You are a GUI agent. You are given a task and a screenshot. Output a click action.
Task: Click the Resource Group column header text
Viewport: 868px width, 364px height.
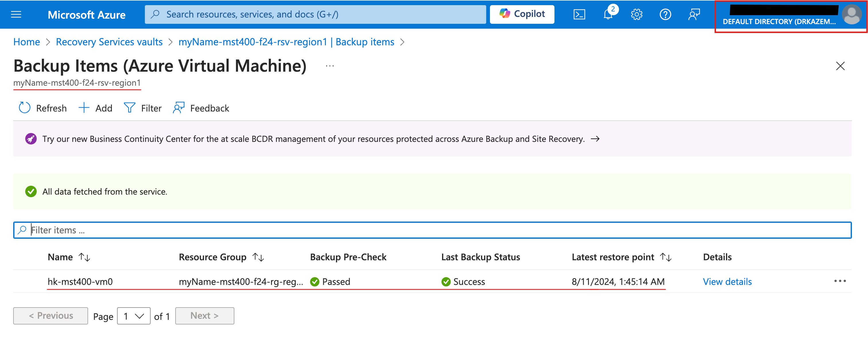click(x=213, y=257)
